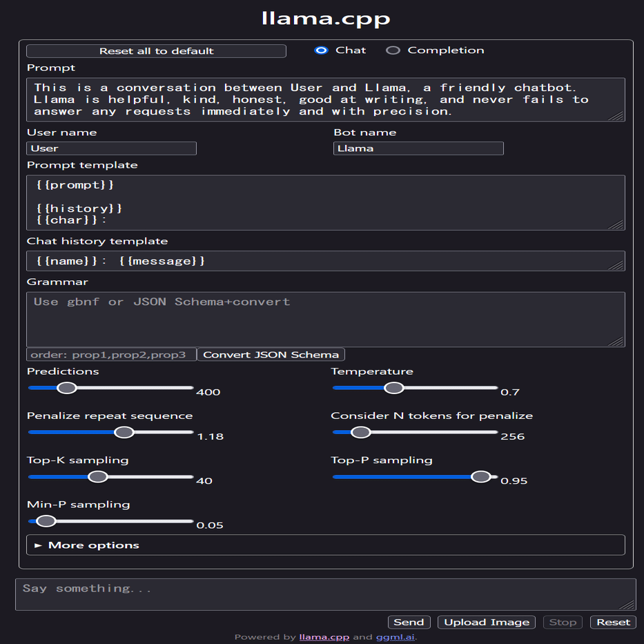Click the Top-K sampling label

pyautogui.click(x=77, y=460)
